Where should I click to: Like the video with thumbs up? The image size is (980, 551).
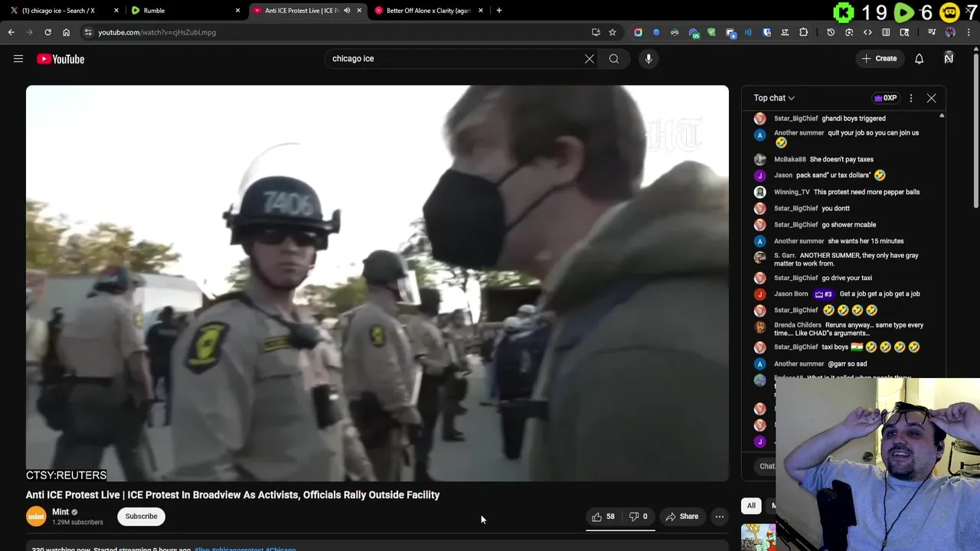[x=603, y=517]
